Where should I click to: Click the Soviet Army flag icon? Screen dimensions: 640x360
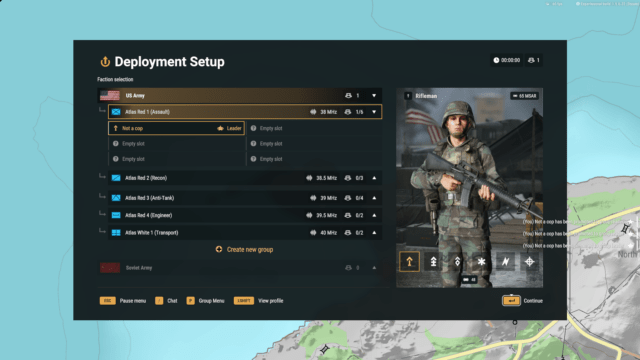(110, 268)
